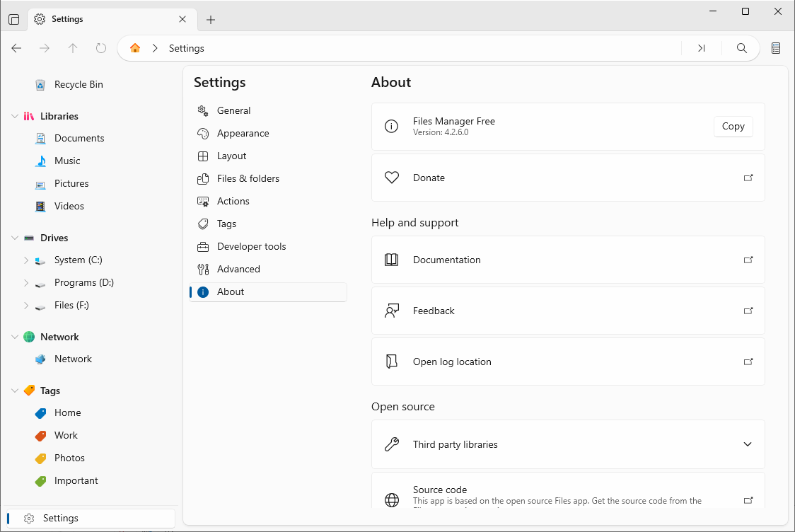Collapse the Libraries section
Screen dimensions: 795x532
[15, 116]
